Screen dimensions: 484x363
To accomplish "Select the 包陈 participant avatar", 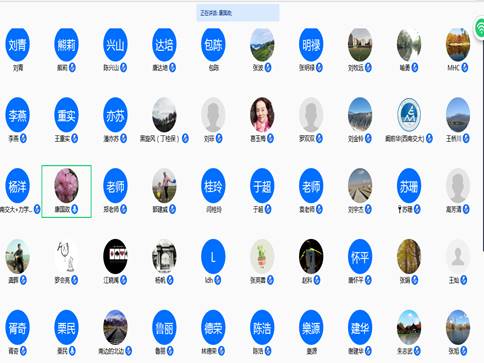I will pos(213,45).
